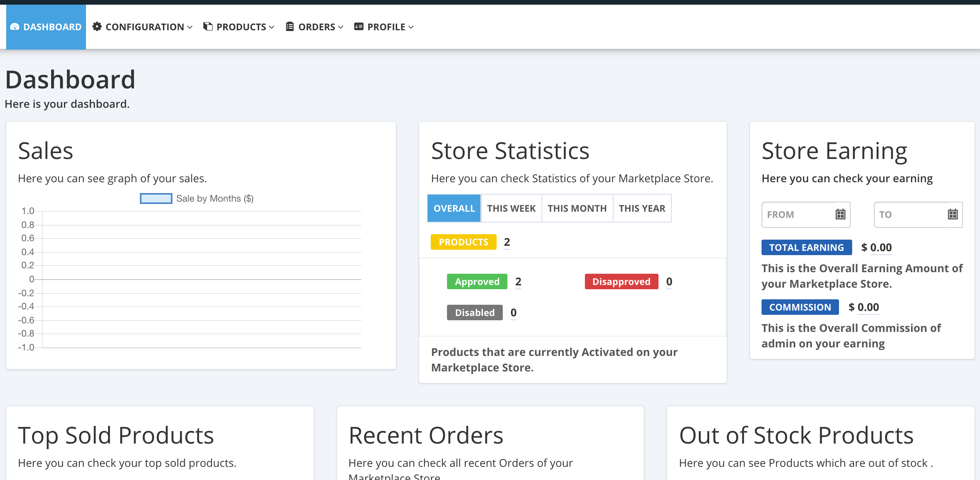Screen dimensions: 980x480
Task: Switch to This Year tab
Action: pos(642,209)
